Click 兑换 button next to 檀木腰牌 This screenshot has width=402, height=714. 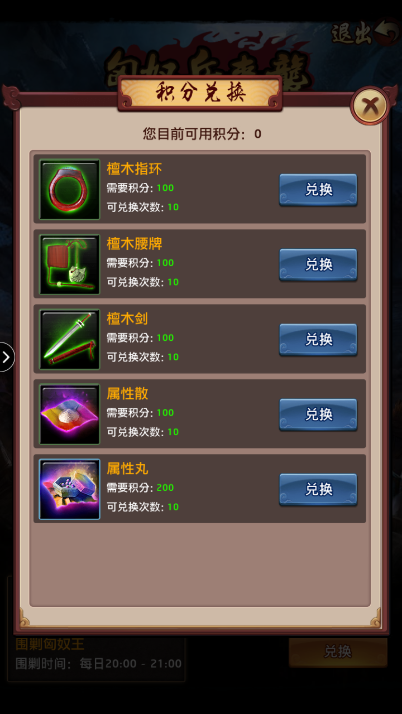[318, 265]
